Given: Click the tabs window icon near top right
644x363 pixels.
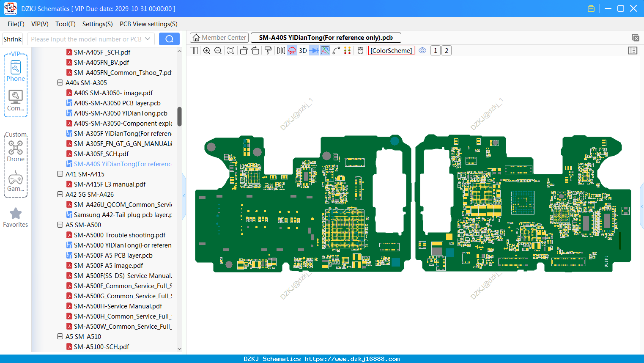Looking at the screenshot, I should (x=635, y=38).
